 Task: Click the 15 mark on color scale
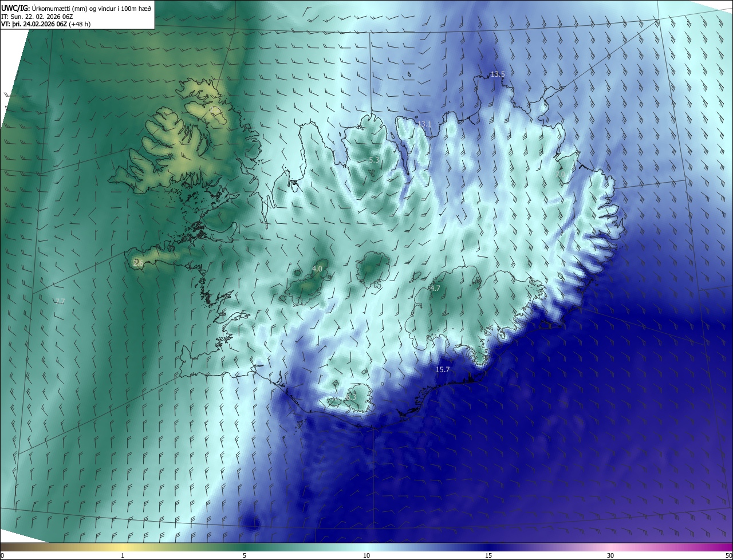(x=488, y=555)
